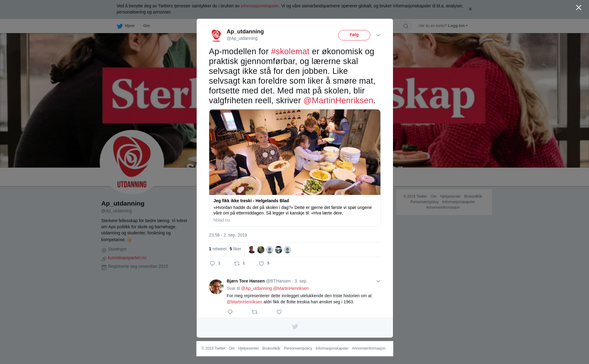Open the Helgelands Blad article card image
This screenshot has width=589, height=364.
coord(295,152)
